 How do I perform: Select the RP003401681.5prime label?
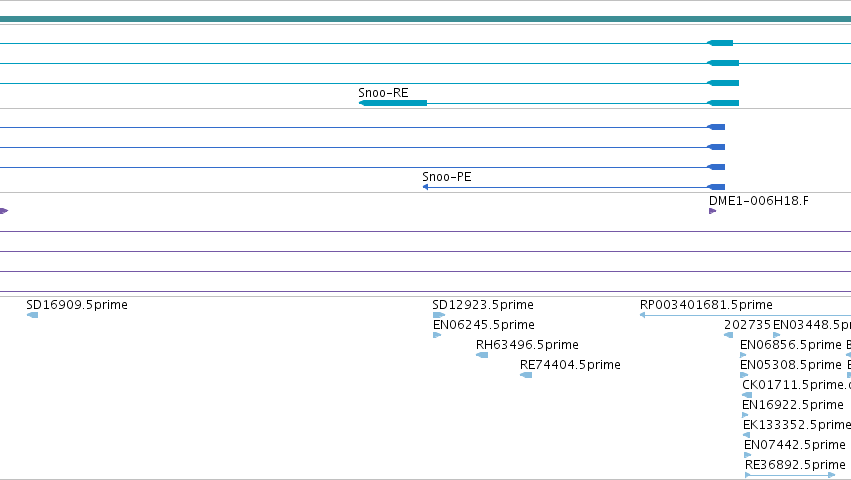coord(706,305)
